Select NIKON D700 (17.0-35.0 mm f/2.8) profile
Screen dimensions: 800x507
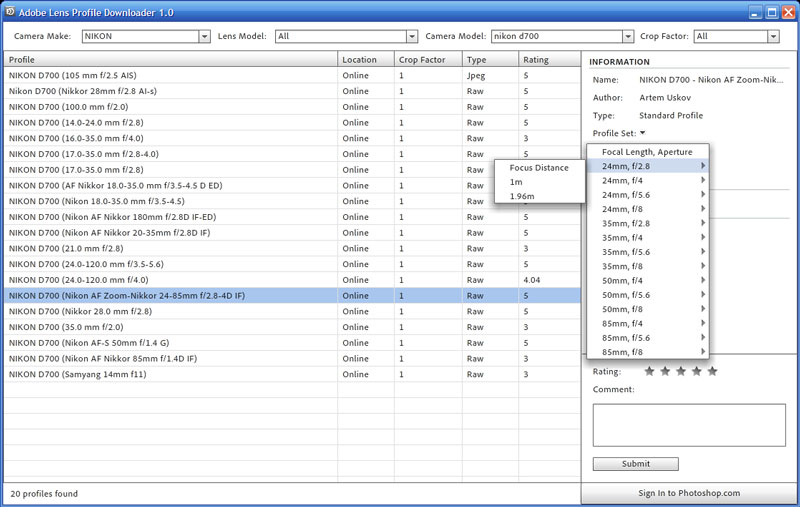(x=292, y=169)
